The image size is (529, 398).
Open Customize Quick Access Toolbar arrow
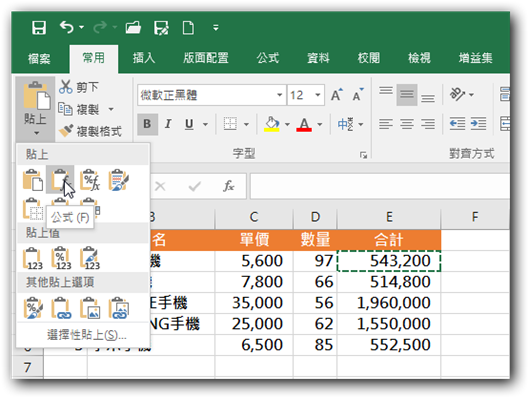216,28
